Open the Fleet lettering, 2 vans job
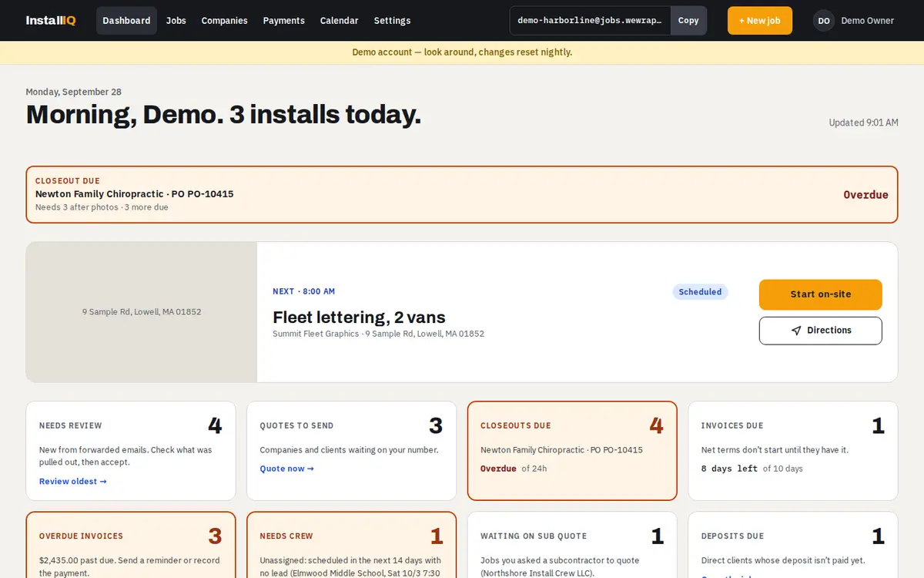The image size is (924, 578). coord(359,318)
